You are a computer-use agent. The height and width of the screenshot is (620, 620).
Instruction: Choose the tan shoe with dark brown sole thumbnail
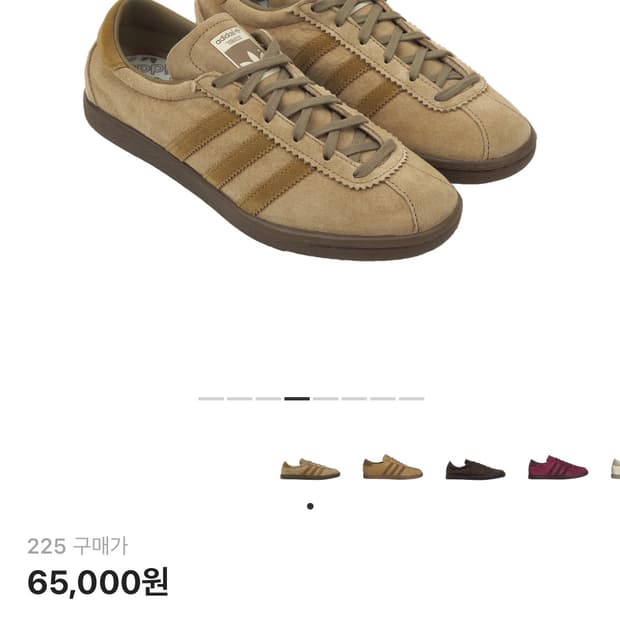(310, 469)
